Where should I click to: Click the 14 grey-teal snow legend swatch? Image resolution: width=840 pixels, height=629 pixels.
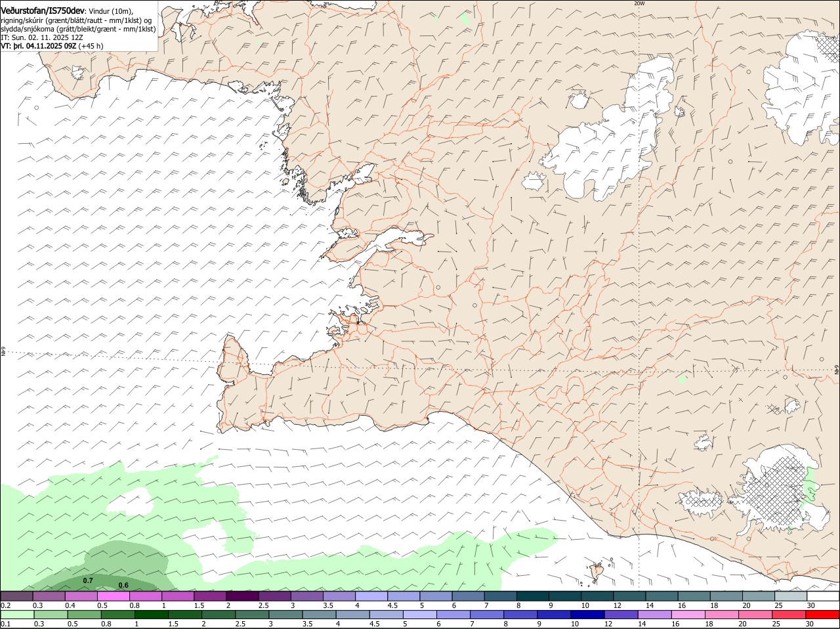click(x=661, y=596)
